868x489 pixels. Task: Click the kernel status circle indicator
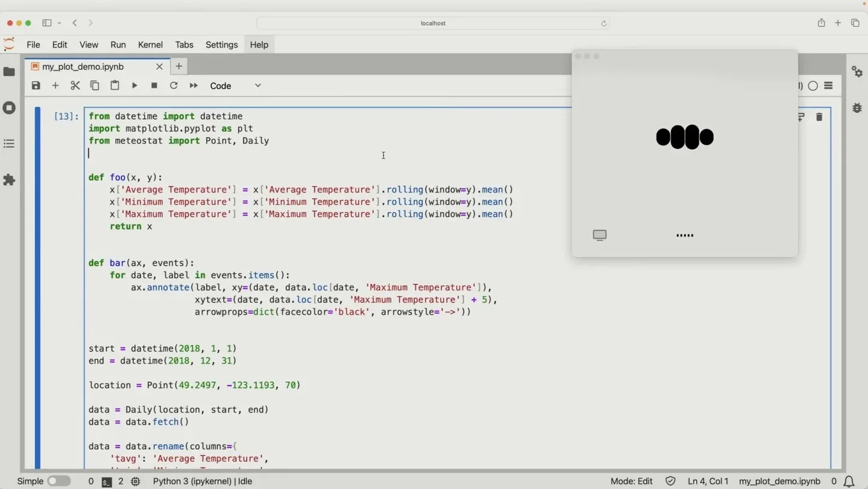(812, 86)
